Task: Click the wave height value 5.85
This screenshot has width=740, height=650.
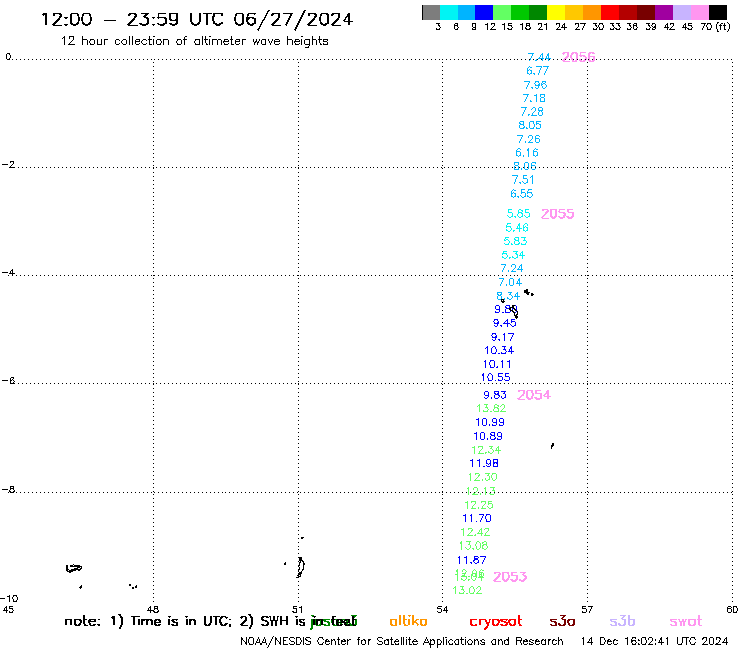Action: tap(519, 214)
